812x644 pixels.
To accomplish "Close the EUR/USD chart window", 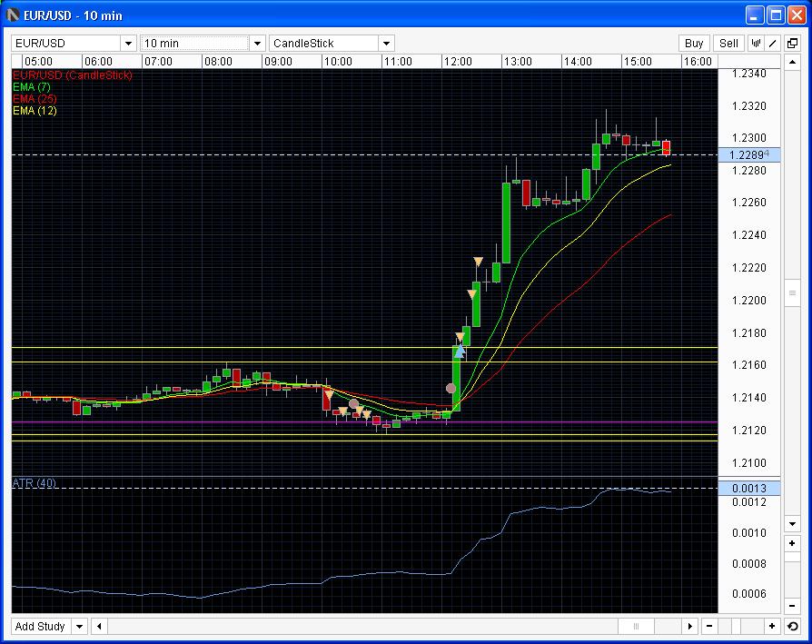I will (x=797, y=15).
